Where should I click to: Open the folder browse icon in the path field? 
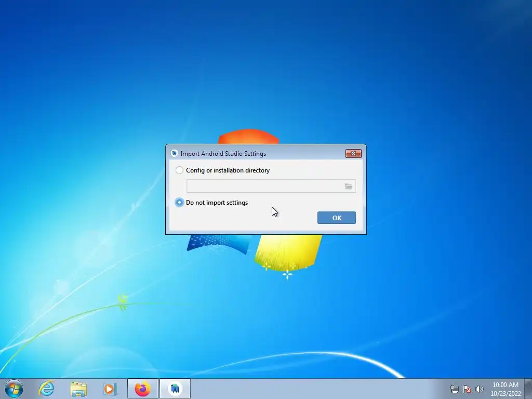[349, 187]
